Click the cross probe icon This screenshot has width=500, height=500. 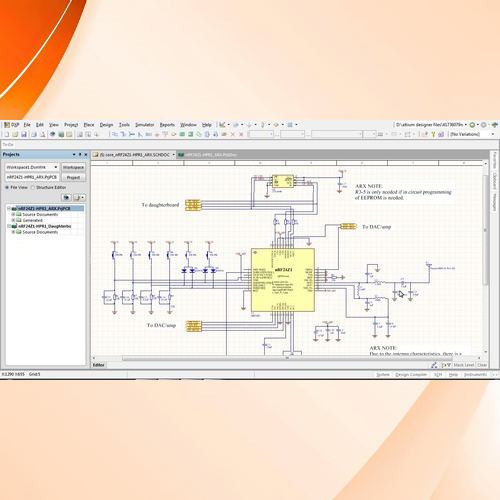pyautogui.click(x=424, y=134)
